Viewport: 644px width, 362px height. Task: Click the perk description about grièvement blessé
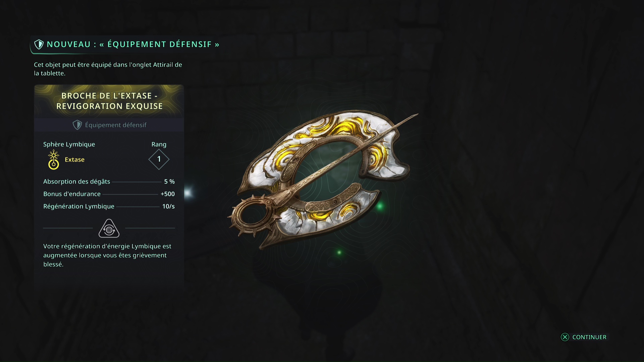click(x=107, y=255)
